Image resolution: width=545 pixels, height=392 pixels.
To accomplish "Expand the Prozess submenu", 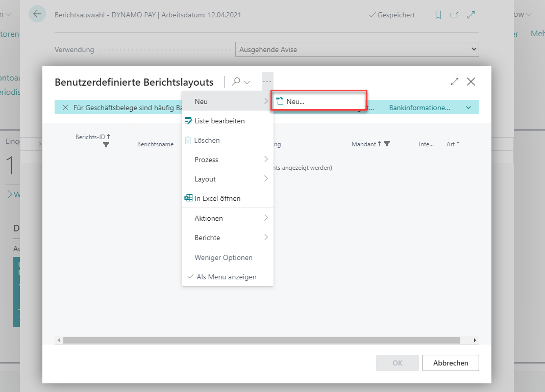I will (x=227, y=160).
